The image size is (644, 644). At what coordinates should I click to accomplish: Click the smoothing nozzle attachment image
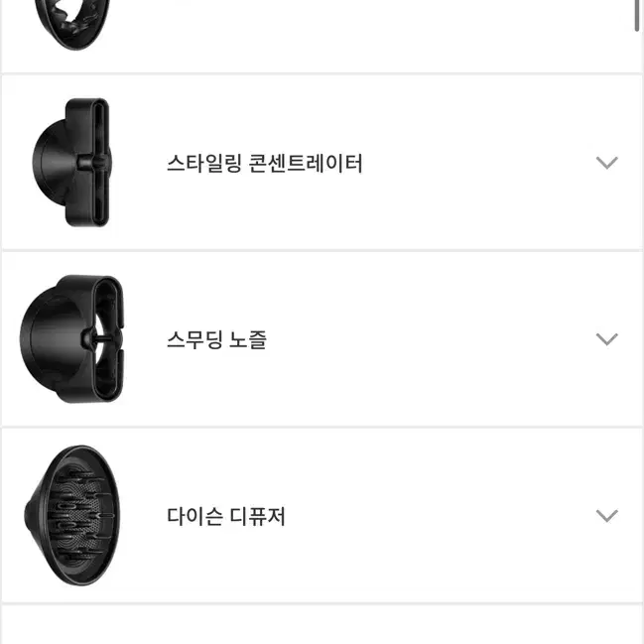click(x=71, y=338)
